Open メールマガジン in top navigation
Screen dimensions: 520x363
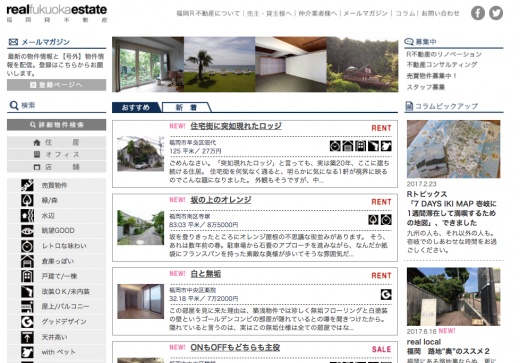(365, 14)
